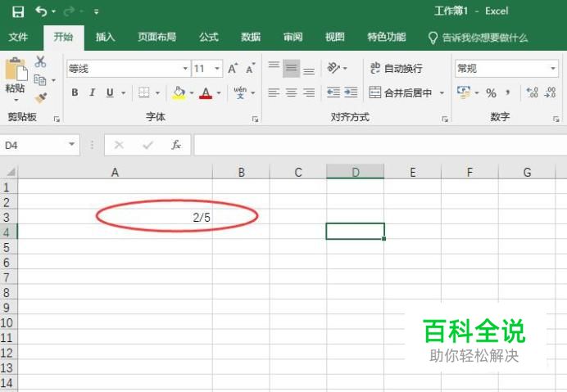Open the 常规 number format dropdown
This screenshot has width=567, height=392.
tap(552, 68)
